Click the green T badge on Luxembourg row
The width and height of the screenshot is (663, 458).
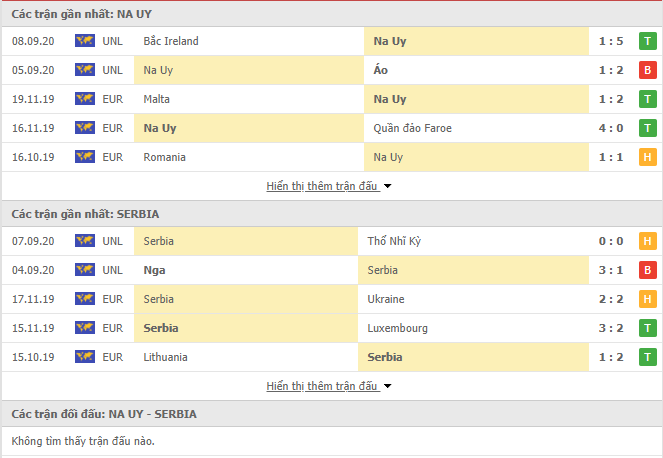[x=647, y=328]
